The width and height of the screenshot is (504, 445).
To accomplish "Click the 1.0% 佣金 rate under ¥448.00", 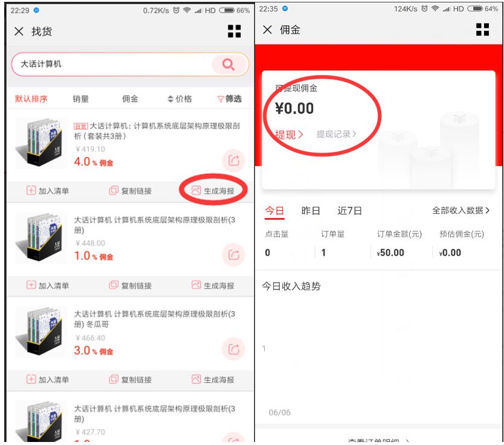I will [x=94, y=256].
